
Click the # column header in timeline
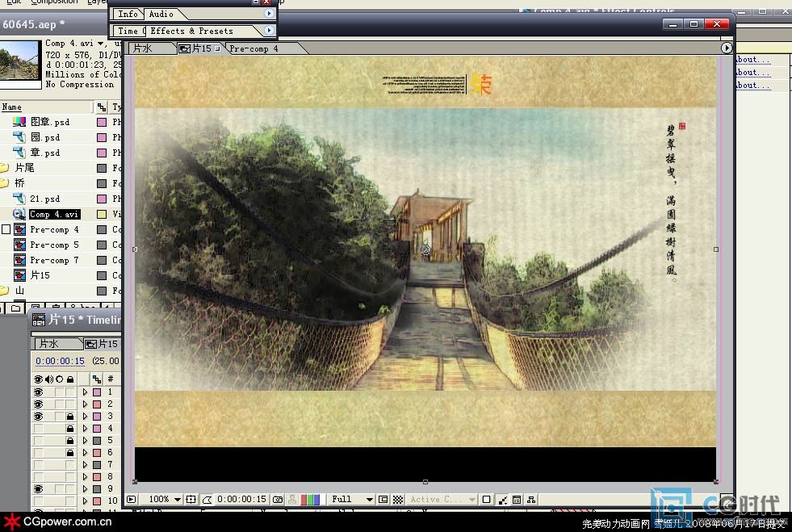110,379
